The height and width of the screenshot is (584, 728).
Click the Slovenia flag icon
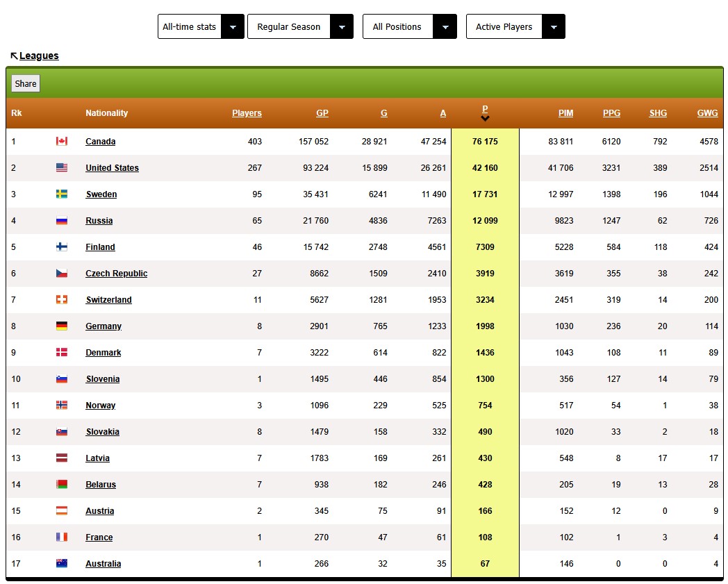coord(62,379)
